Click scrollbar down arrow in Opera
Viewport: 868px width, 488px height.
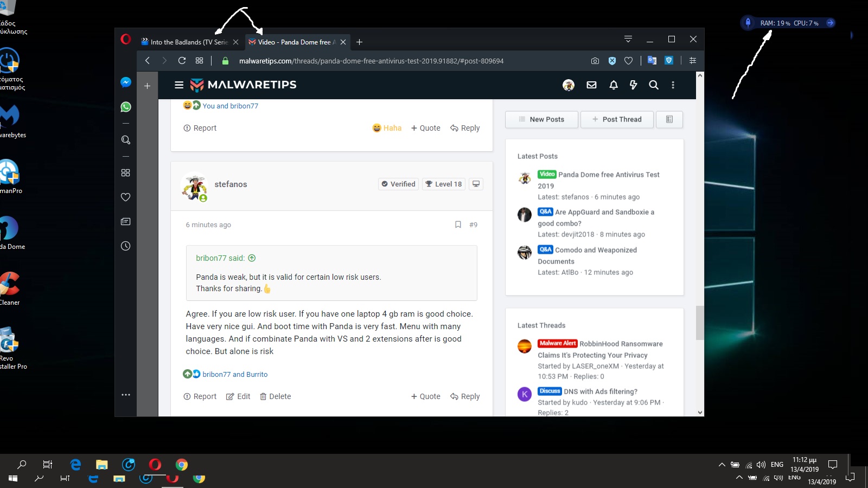coord(700,413)
